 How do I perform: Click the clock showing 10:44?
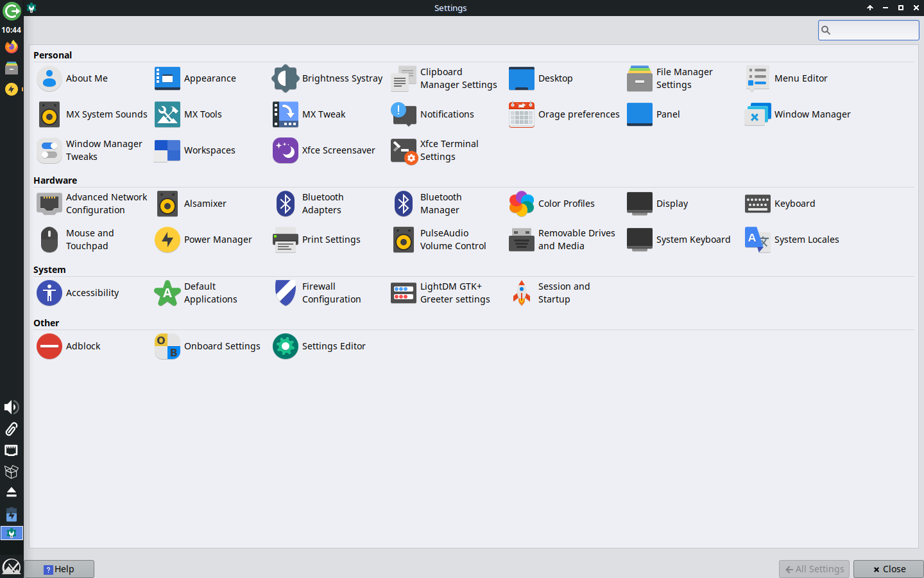12,30
